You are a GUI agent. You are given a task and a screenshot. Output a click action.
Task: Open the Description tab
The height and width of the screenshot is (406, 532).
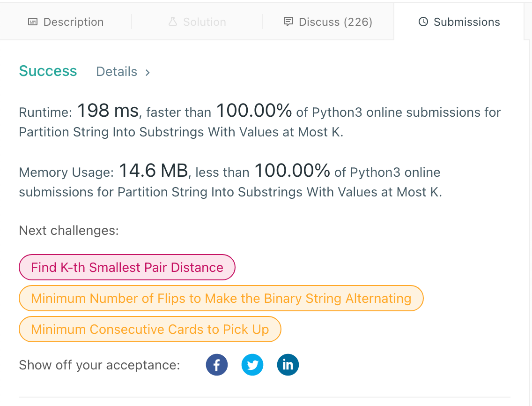click(66, 22)
